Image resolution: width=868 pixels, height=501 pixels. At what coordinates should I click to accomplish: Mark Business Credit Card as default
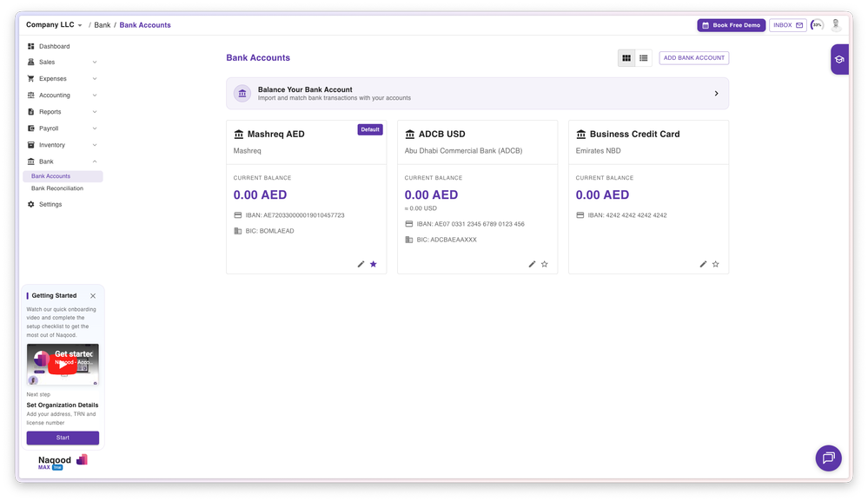716,264
